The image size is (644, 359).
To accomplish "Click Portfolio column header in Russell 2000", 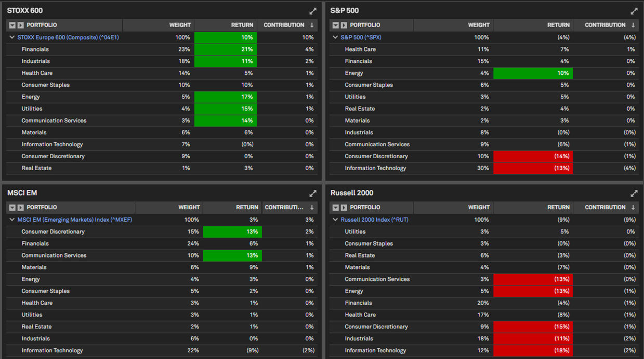I will coord(365,208).
